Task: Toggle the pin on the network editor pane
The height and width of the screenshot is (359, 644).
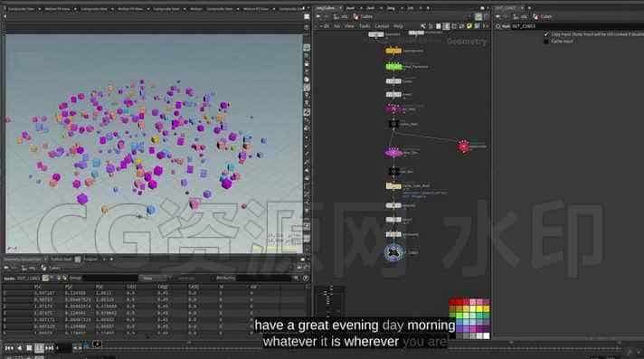Action: [478, 16]
